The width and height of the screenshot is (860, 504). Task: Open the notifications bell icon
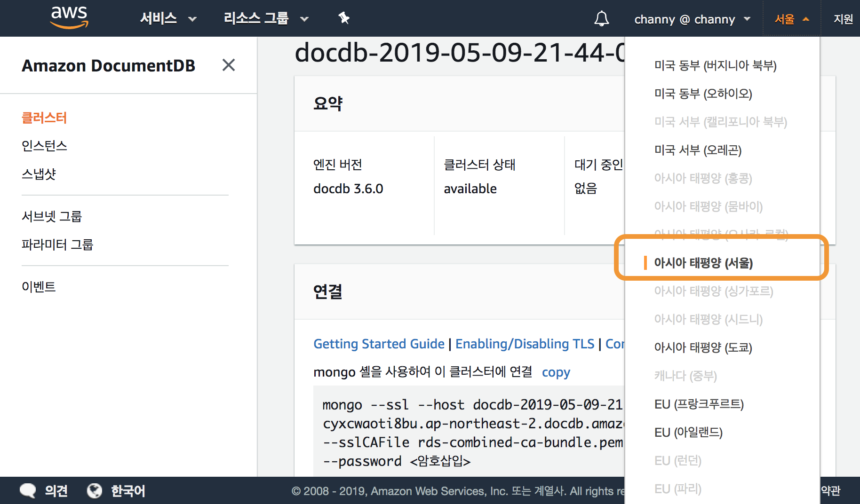click(x=601, y=19)
